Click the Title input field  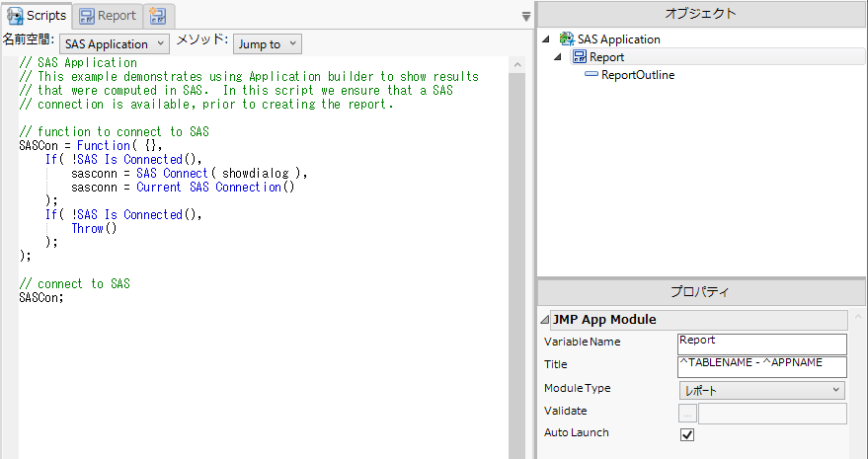click(x=761, y=366)
